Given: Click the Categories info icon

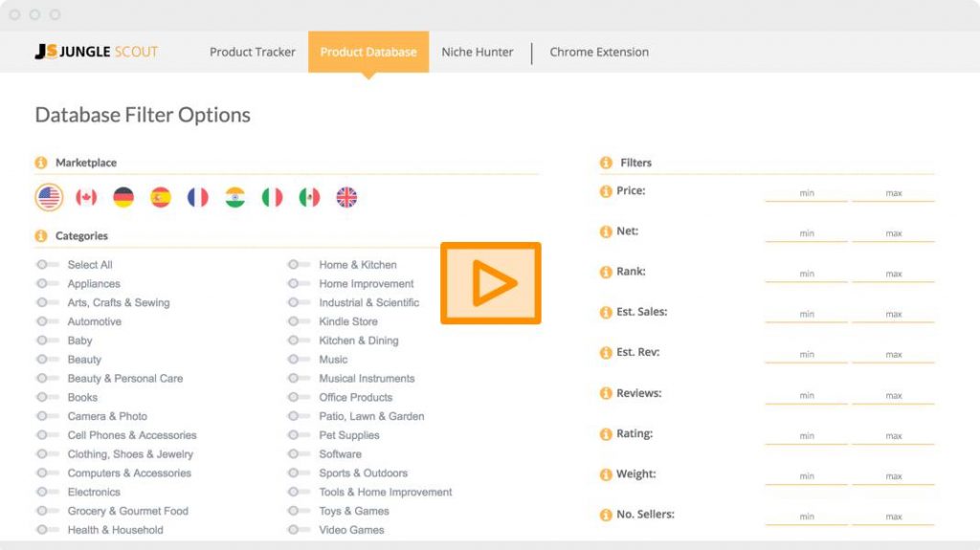Looking at the screenshot, I should point(41,235).
